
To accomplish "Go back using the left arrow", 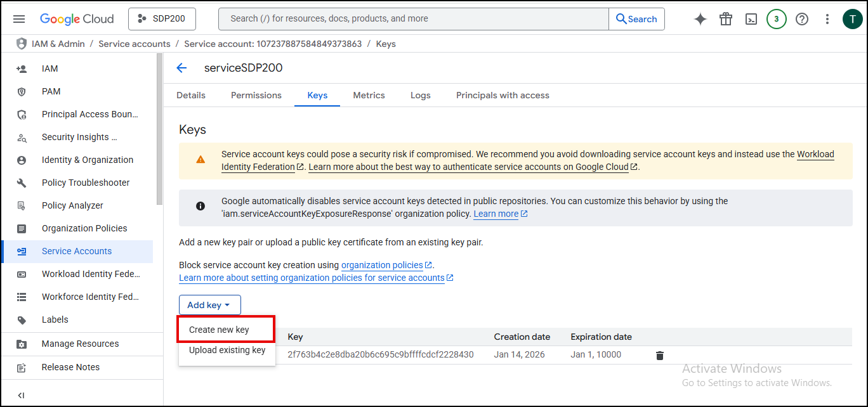I will coord(182,68).
